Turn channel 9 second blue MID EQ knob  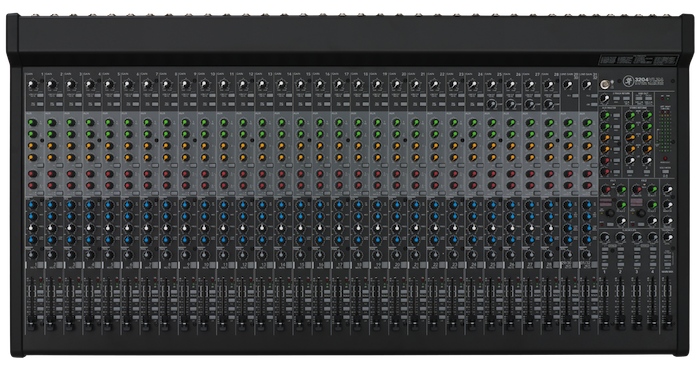point(185,217)
